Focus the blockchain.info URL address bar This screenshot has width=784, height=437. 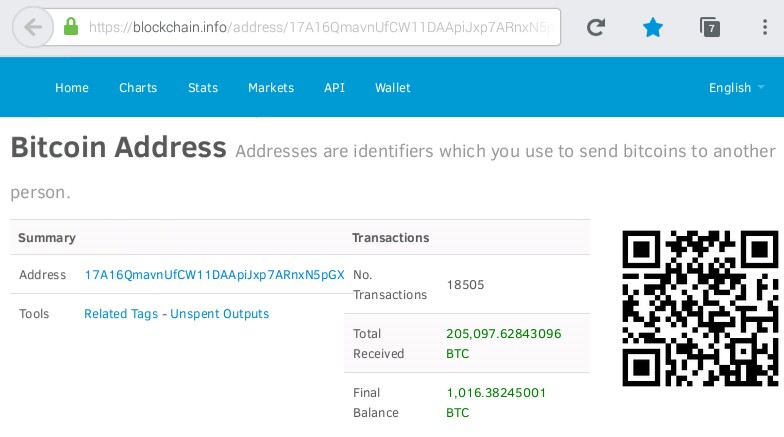(x=320, y=27)
